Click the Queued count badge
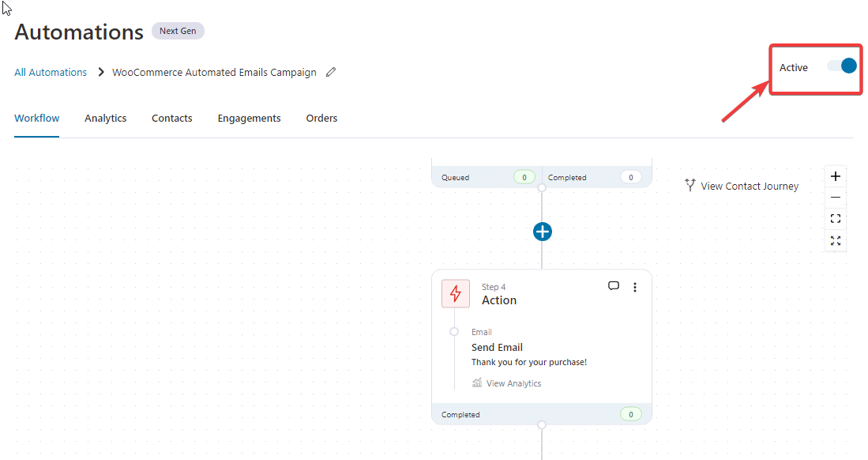 pyautogui.click(x=524, y=177)
